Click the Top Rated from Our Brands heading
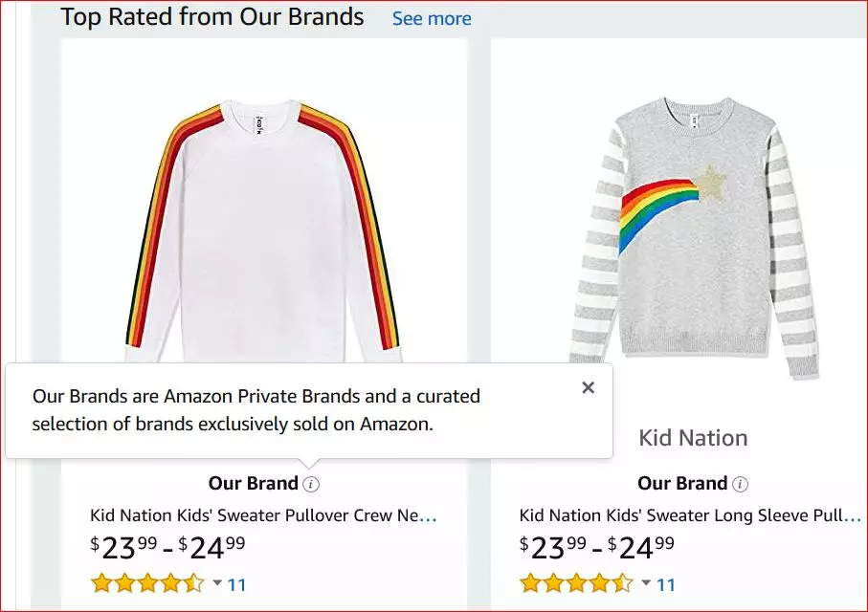 (x=212, y=17)
